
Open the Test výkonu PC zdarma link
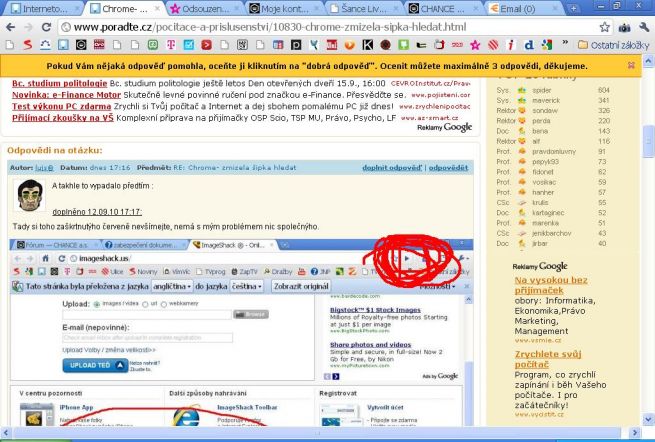pos(61,106)
